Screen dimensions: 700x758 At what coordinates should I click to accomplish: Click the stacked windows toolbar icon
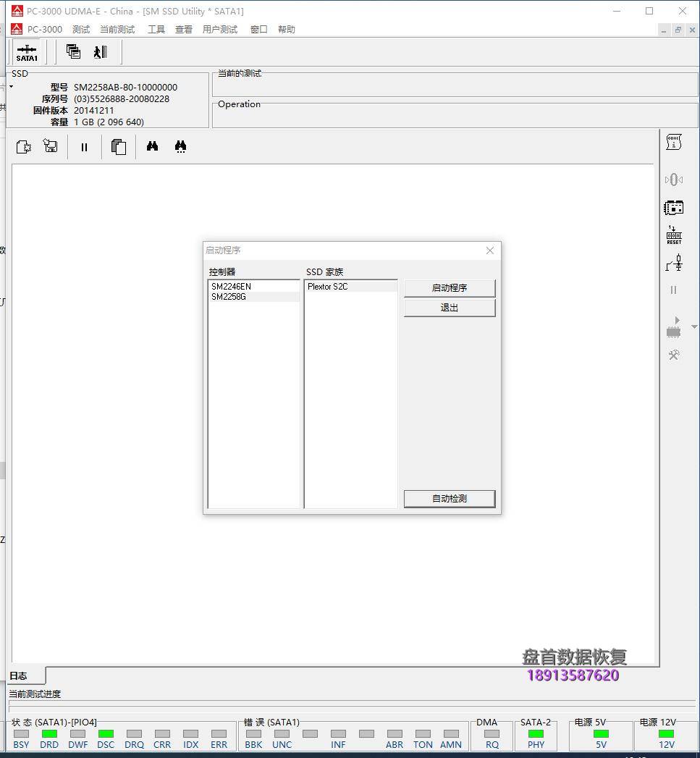pos(74,51)
